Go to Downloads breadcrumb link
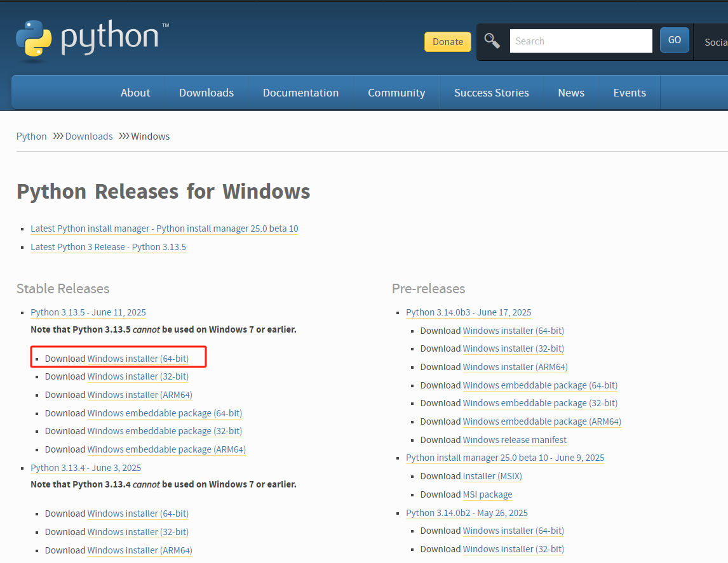 pyautogui.click(x=89, y=136)
